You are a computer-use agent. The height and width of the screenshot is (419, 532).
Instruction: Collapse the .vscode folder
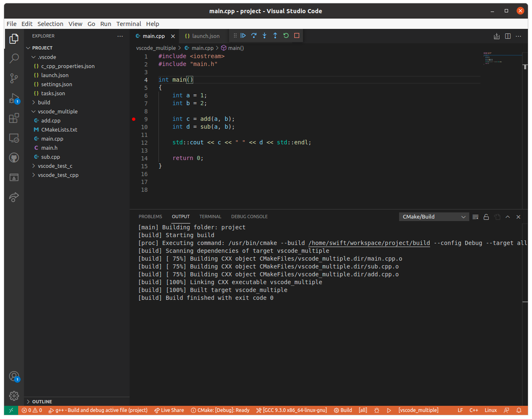pos(77,57)
